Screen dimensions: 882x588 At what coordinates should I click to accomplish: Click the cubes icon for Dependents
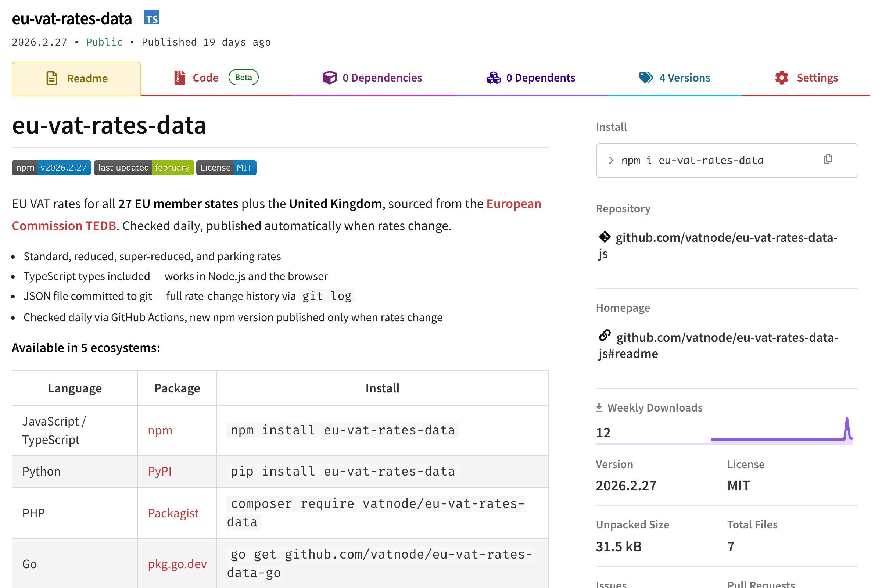point(493,78)
